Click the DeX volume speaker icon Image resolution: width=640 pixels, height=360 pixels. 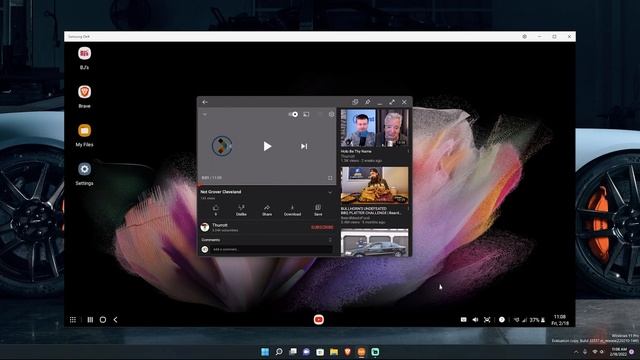click(475, 320)
